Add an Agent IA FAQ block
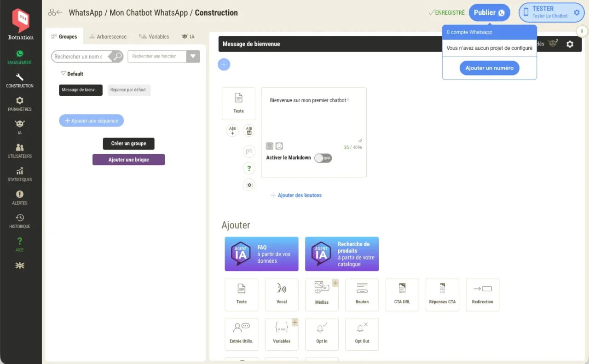 point(261,254)
